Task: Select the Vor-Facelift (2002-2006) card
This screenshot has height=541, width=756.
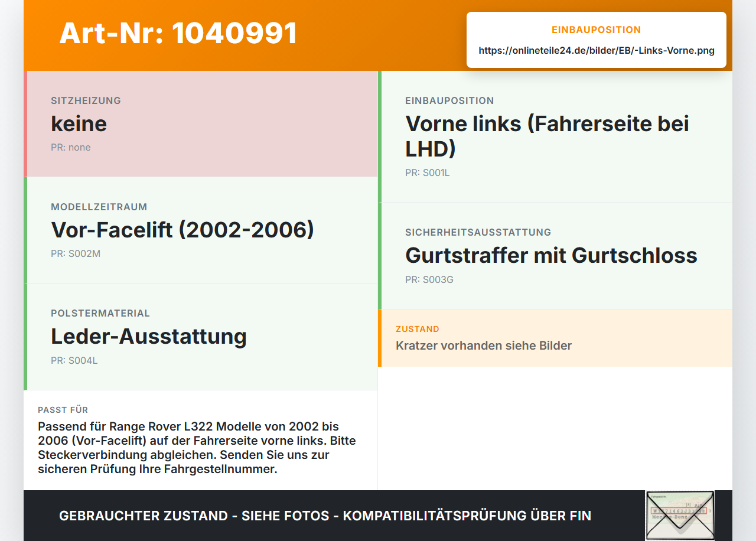Action: tap(201, 230)
